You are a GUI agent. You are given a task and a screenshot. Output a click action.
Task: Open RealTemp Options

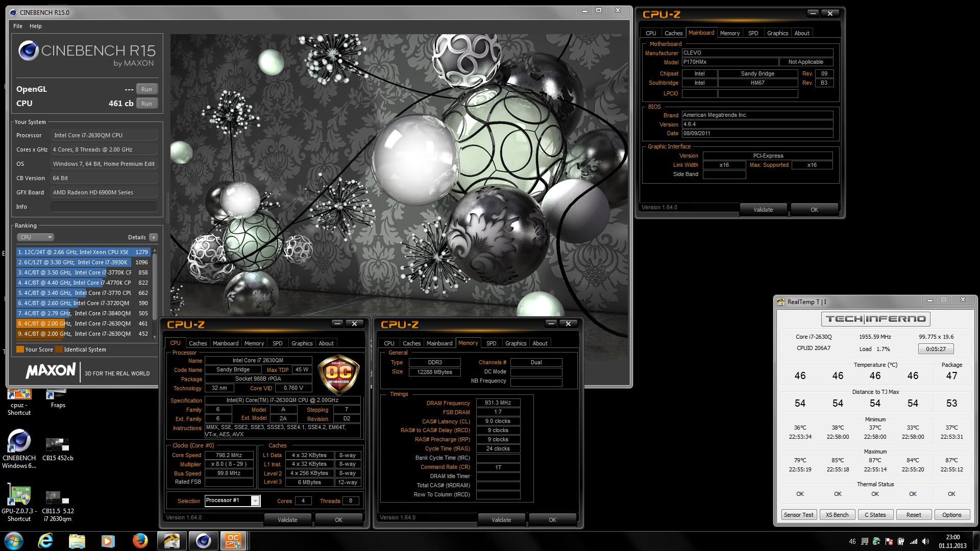click(951, 515)
